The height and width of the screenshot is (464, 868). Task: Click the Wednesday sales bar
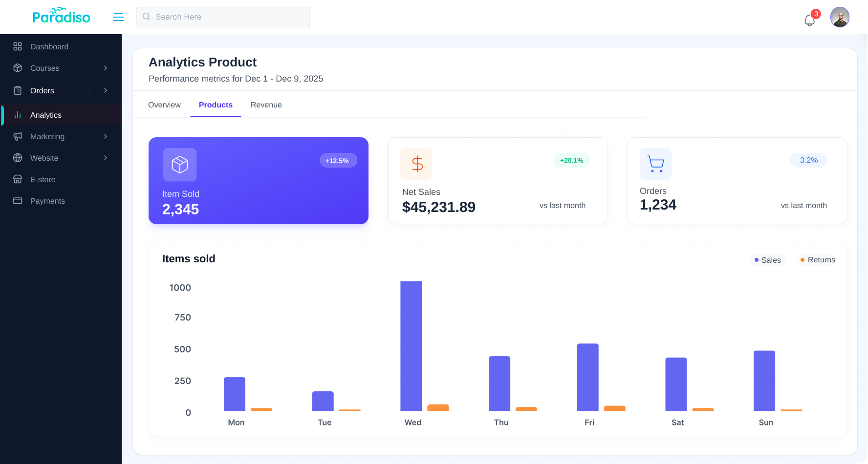click(x=411, y=346)
